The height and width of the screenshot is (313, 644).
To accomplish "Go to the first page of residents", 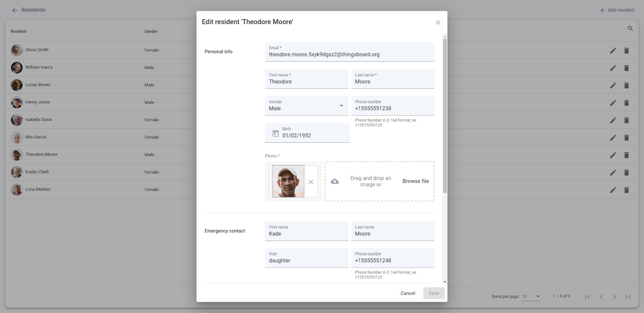I will (588, 297).
